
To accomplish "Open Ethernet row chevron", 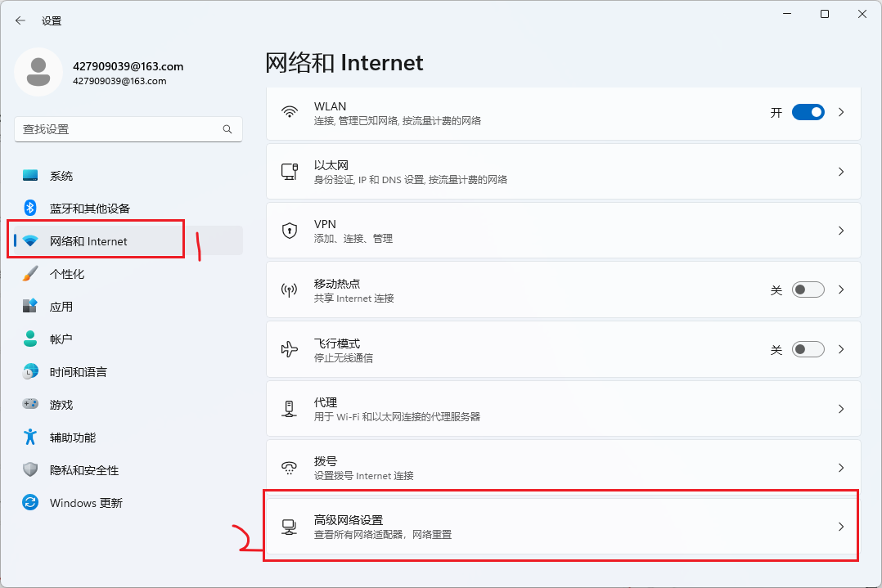I will (841, 172).
